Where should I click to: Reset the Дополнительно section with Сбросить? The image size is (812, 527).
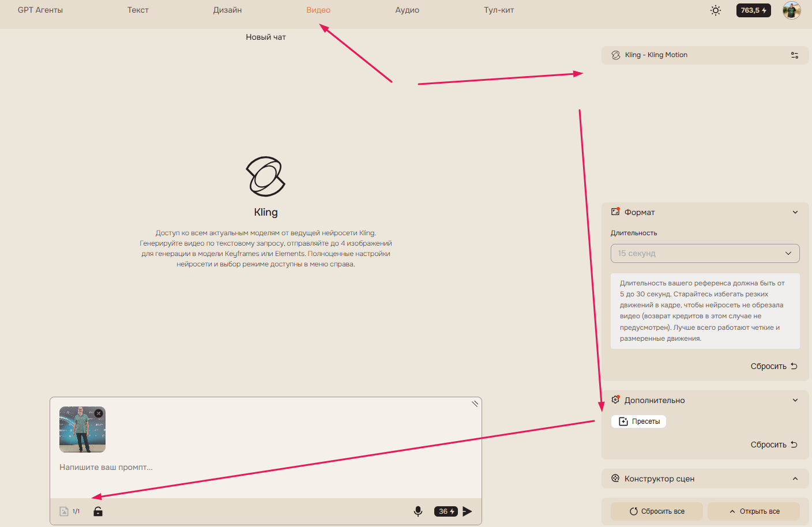click(x=774, y=445)
